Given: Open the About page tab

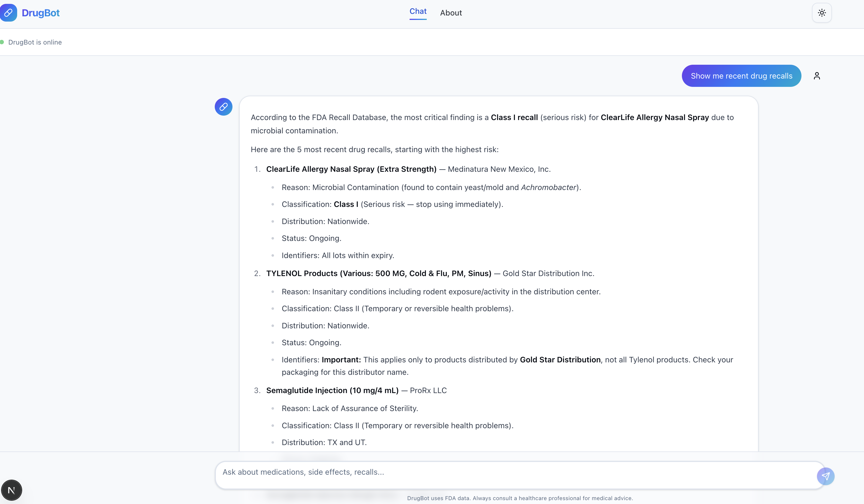Looking at the screenshot, I should click(x=451, y=13).
